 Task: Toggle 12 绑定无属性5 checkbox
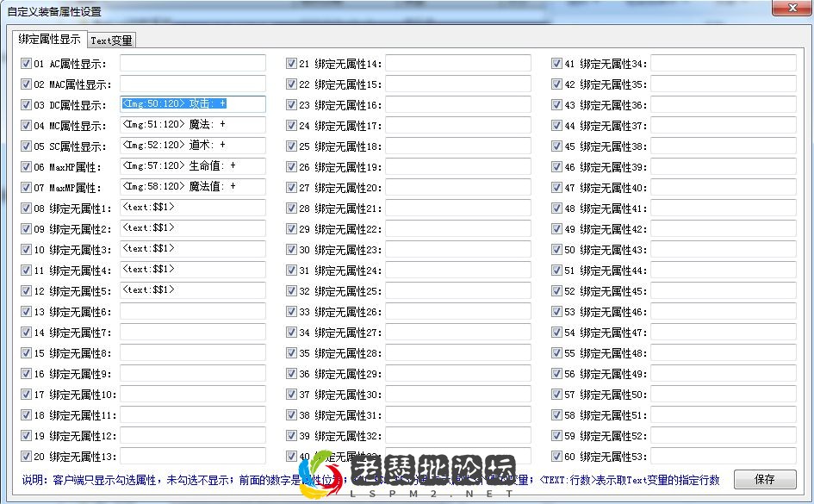26,290
